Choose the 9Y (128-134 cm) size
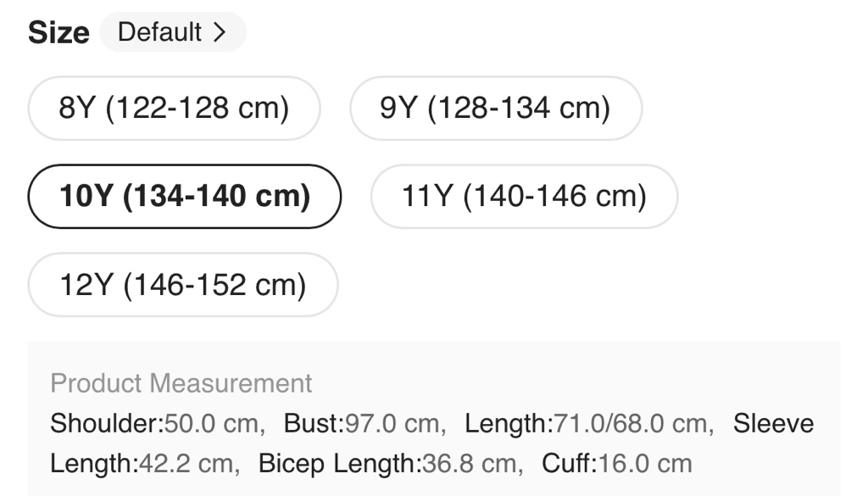The width and height of the screenshot is (868, 496). point(496,109)
